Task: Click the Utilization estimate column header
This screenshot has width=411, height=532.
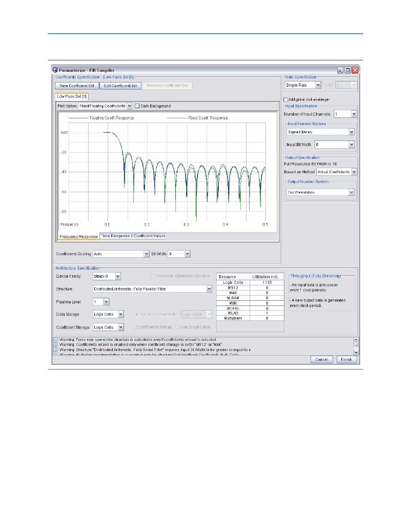Action: (x=266, y=277)
